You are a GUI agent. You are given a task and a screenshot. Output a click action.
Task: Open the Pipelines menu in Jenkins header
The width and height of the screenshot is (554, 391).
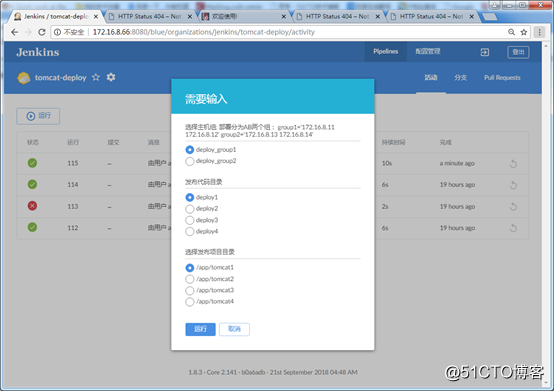385,52
